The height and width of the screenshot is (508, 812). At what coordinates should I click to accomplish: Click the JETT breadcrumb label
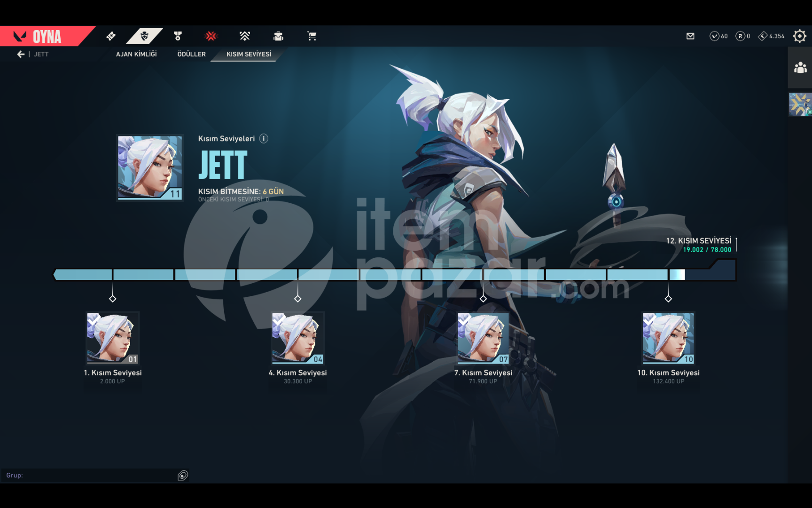coord(41,54)
